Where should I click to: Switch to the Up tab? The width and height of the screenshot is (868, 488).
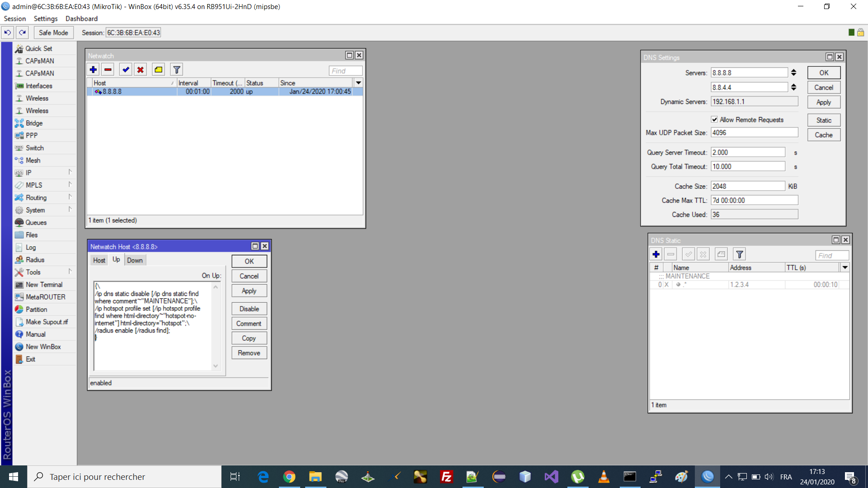(x=116, y=259)
